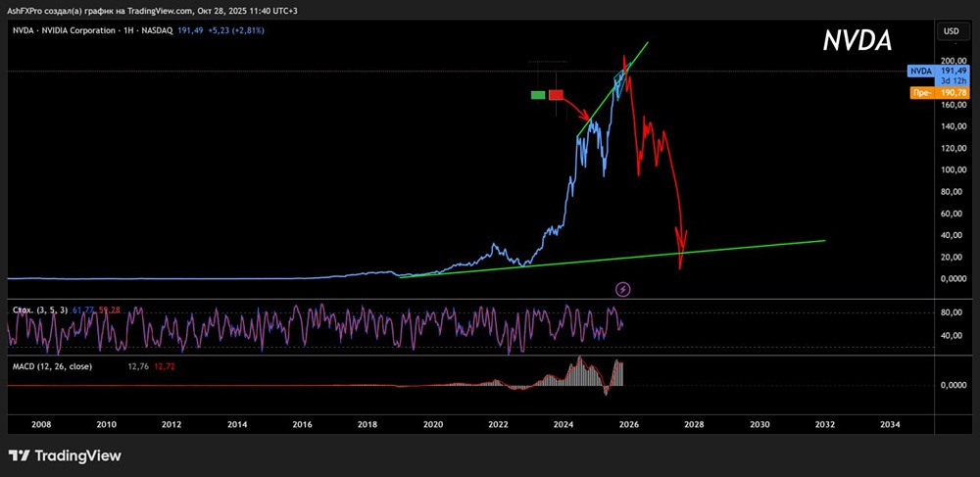Click the 2024 label on the time axis
Screen dimensions: 980x477
[563, 424]
